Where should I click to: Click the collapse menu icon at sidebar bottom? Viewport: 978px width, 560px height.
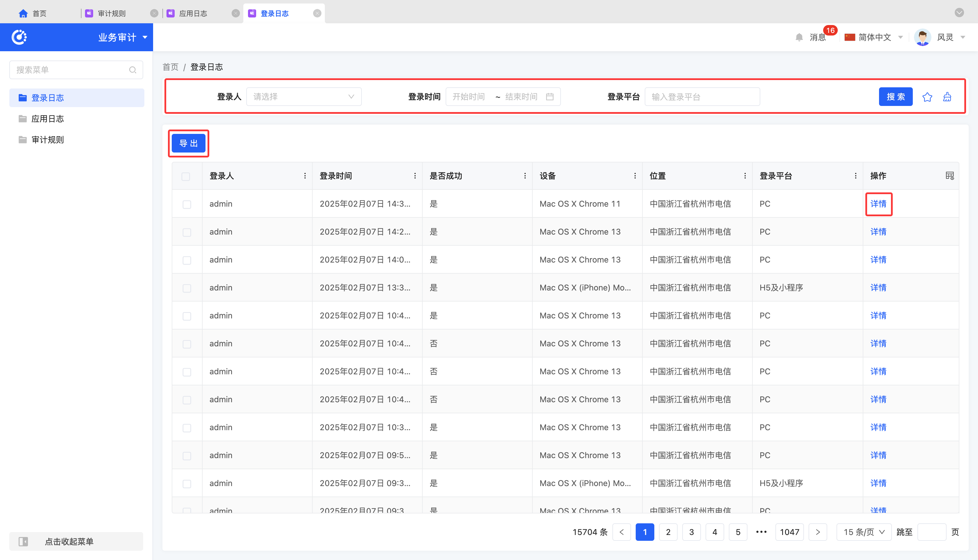tap(24, 542)
